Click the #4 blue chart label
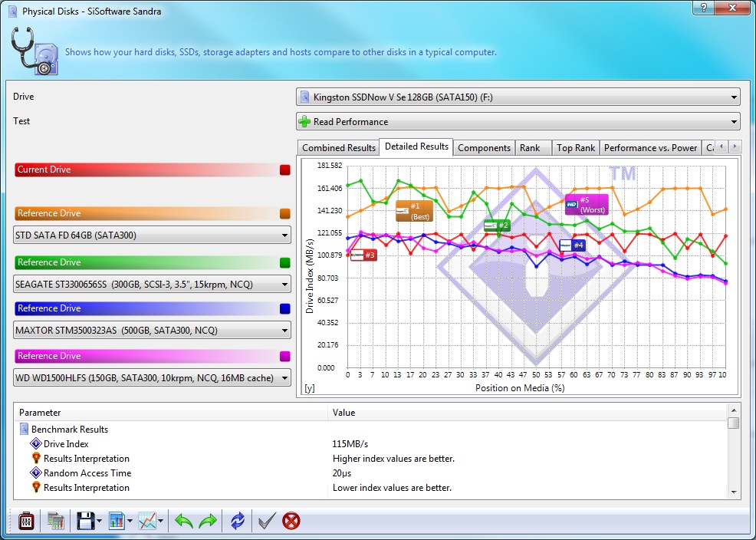Viewport: 756px width, 540px height. click(x=572, y=245)
